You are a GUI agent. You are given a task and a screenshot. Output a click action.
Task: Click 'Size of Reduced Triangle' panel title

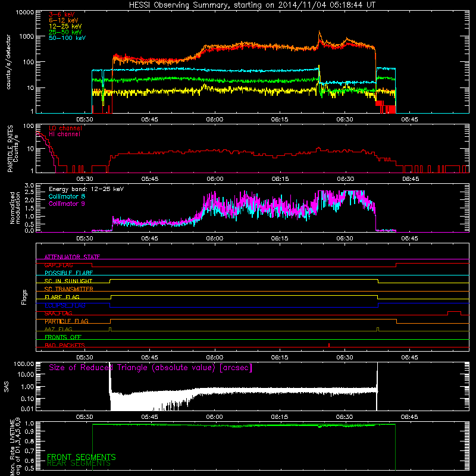(151, 368)
